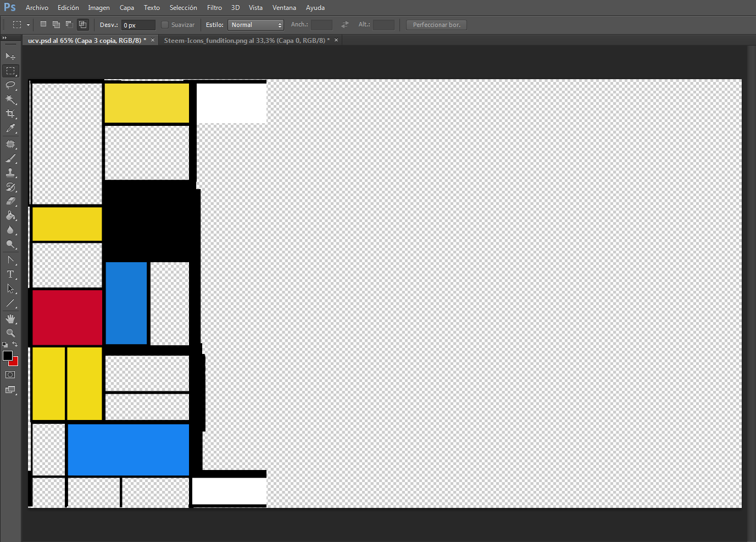Click the Desv. feather input field
Image resolution: width=756 pixels, height=542 pixels.
coord(138,25)
